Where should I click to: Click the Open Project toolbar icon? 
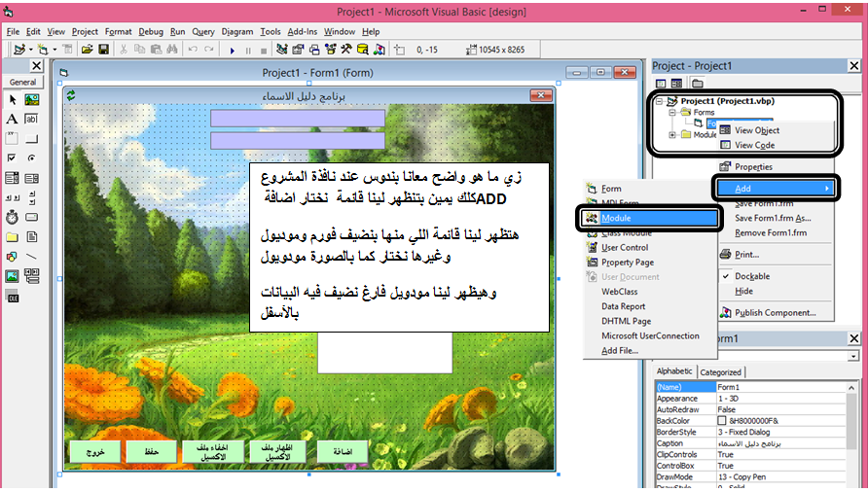point(87,50)
